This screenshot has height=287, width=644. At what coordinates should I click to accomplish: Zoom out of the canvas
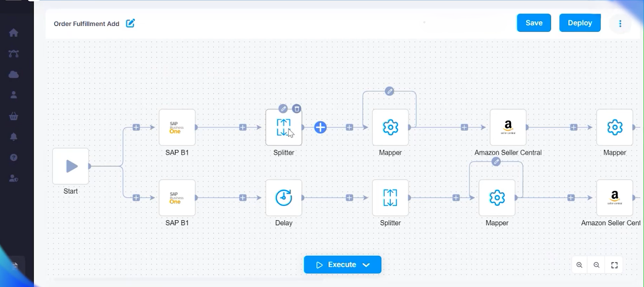[x=596, y=265]
